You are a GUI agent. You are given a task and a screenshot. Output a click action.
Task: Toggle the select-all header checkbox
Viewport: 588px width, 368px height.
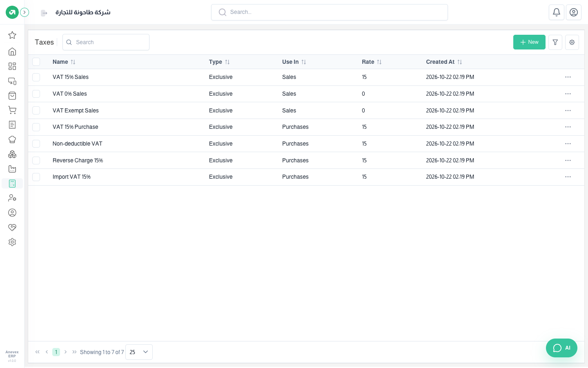point(36,62)
